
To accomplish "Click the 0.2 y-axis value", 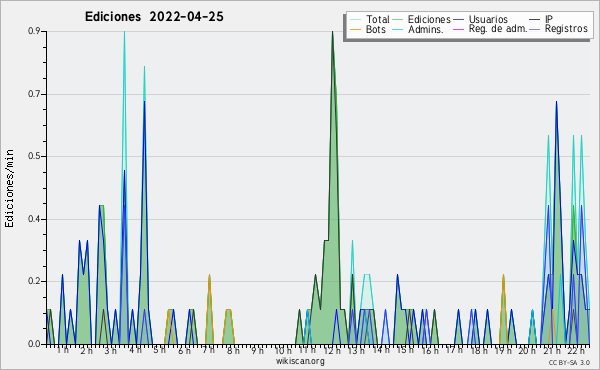I will 34,281.
